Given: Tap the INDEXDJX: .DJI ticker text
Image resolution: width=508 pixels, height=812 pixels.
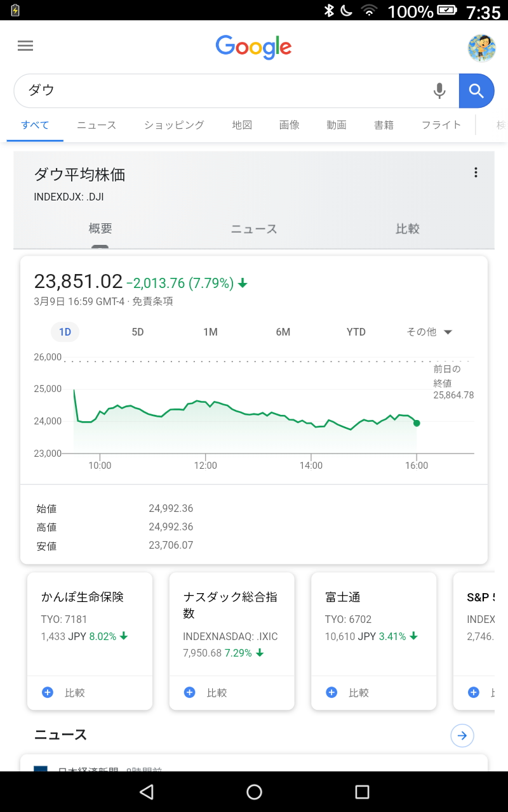Looking at the screenshot, I should pos(69,197).
